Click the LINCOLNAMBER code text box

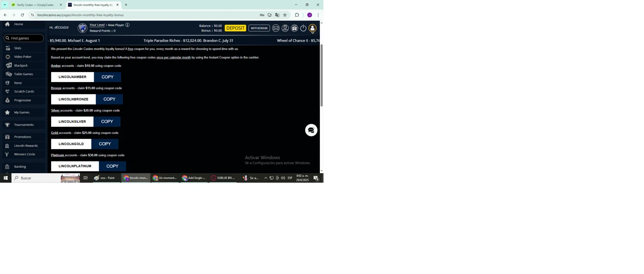click(x=73, y=77)
